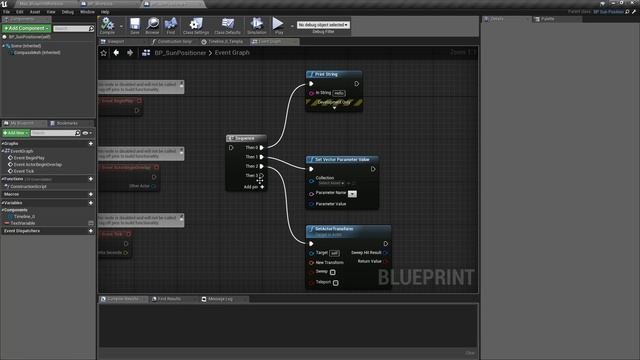Bookmark graph with the star icon
The image size is (640, 360).
pos(104,53)
